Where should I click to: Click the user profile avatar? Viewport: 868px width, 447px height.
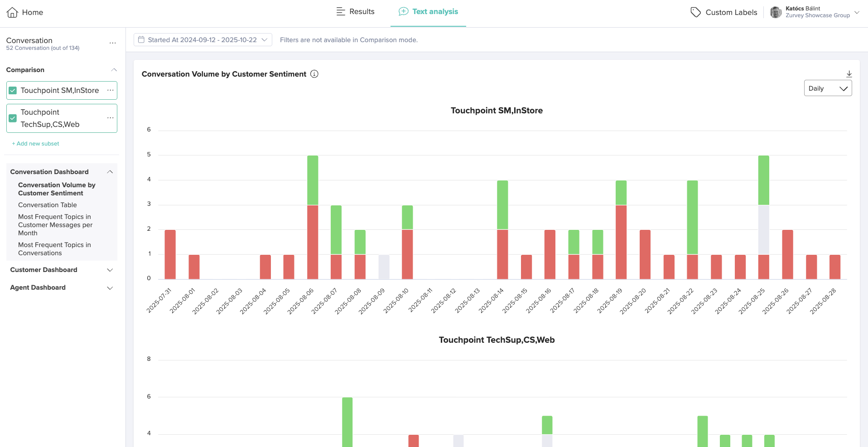(x=776, y=12)
